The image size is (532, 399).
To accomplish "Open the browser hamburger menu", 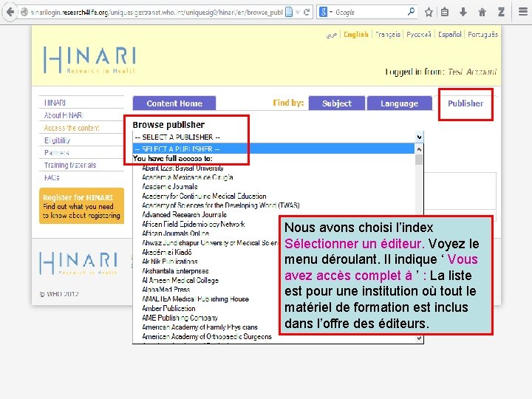I will click(x=523, y=13).
